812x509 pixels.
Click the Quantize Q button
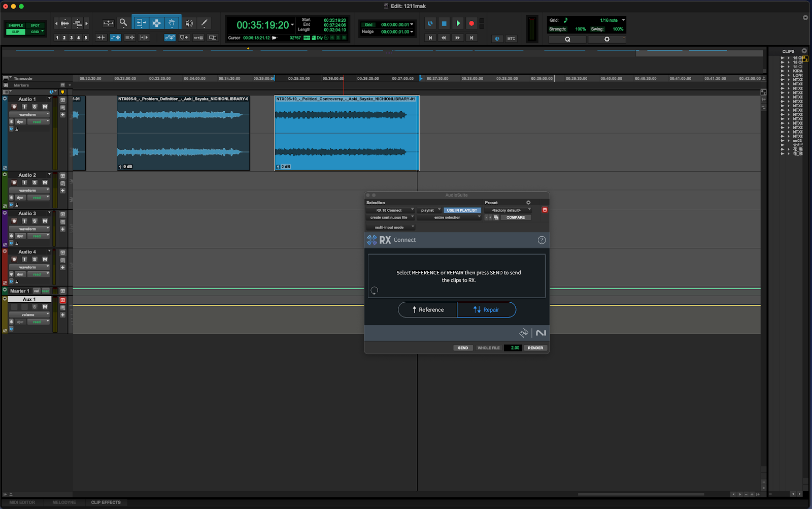click(x=567, y=39)
